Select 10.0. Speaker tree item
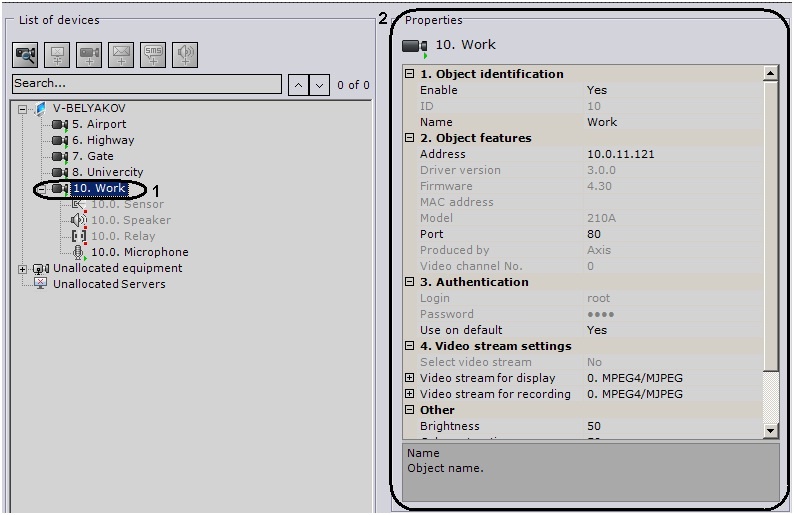 131,220
